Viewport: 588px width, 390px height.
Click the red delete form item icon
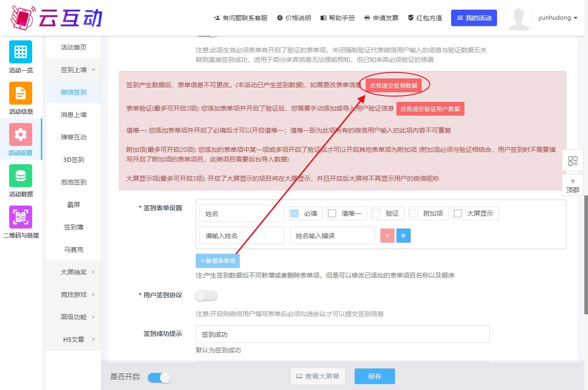(387, 235)
